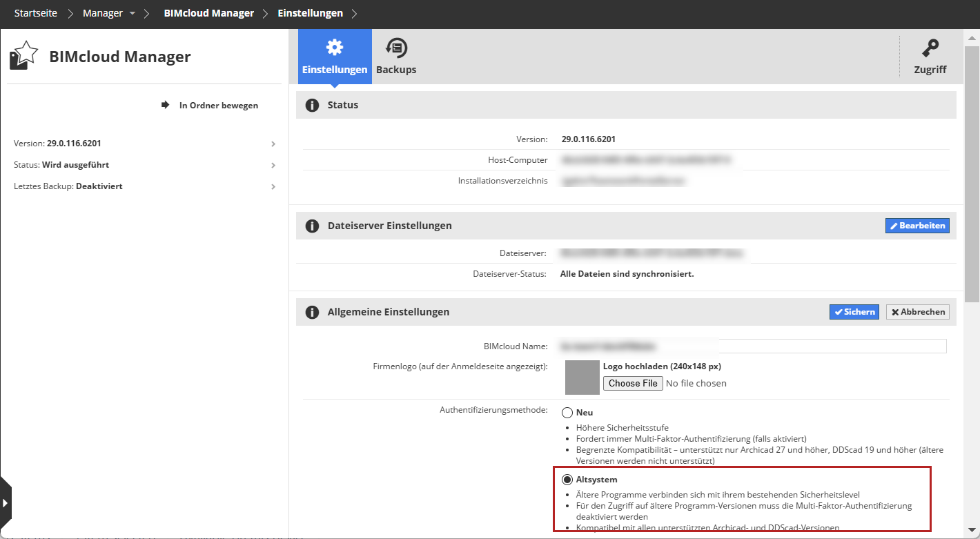980x539 pixels.
Task: Click into the BIMcloud Name input field
Action: coord(754,346)
